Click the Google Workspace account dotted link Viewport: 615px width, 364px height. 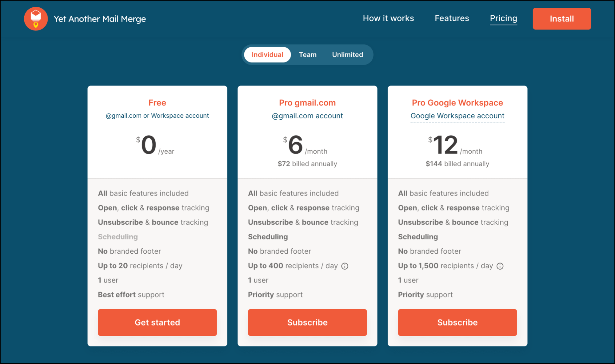(x=457, y=116)
